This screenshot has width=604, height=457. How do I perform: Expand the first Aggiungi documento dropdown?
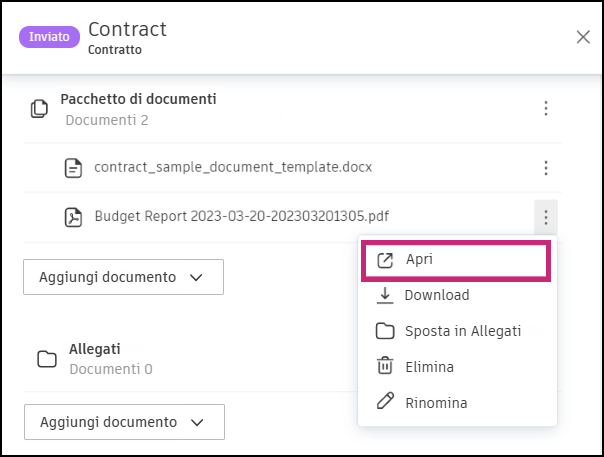click(123, 277)
